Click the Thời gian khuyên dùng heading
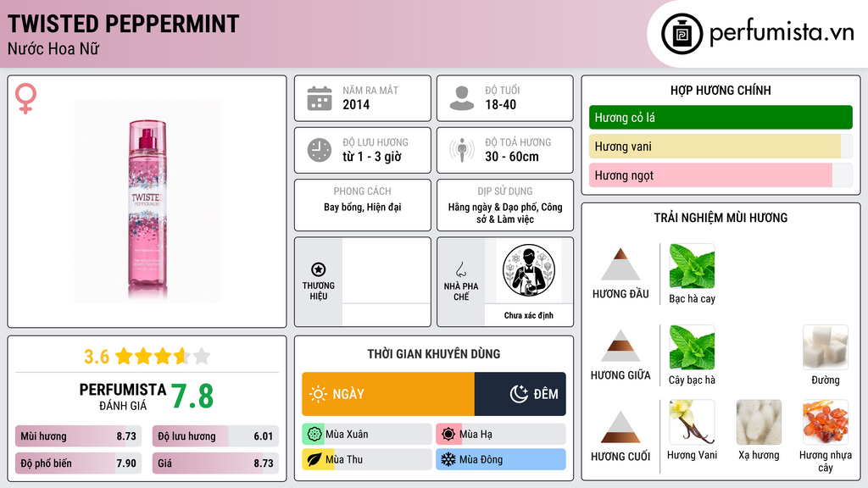 coord(434,354)
